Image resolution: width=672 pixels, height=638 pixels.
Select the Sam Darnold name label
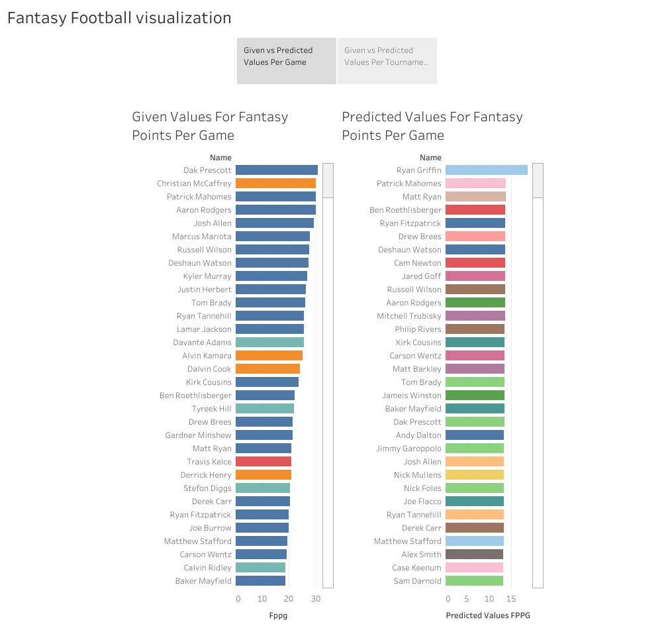(418, 580)
